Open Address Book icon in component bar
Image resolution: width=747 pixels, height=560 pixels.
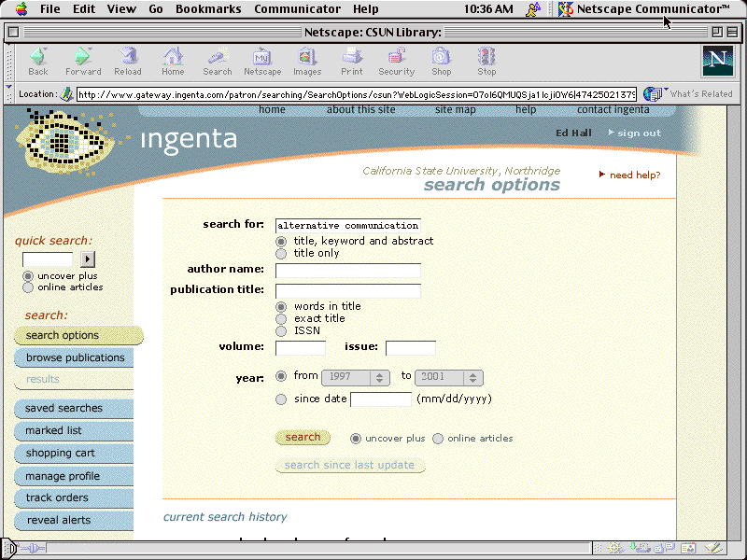pyautogui.click(x=688, y=549)
